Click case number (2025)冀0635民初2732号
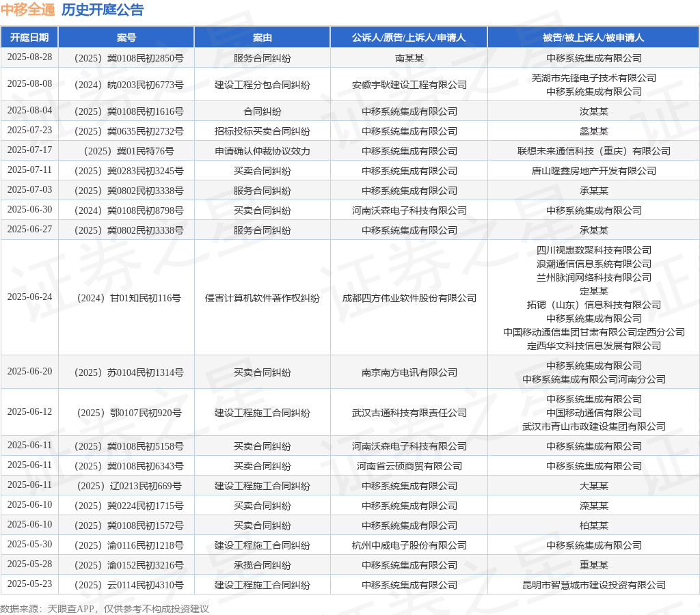The height and width of the screenshot is (615, 700). click(129, 131)
